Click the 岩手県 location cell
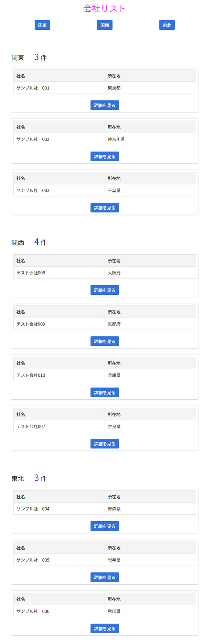The image size is (207, 644). coord(150,560)
